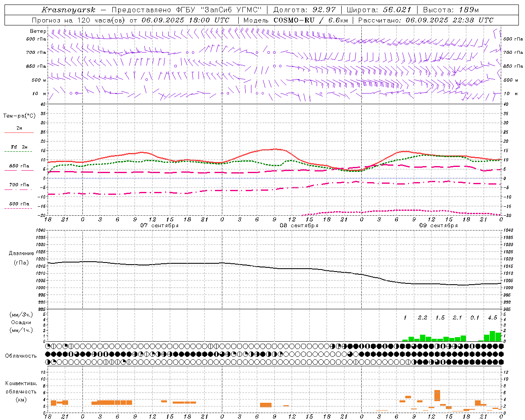The image size is (525, 420).
Task: Click the black surface pressure curve
Action: pyautogui.click(x=275, y=268)
